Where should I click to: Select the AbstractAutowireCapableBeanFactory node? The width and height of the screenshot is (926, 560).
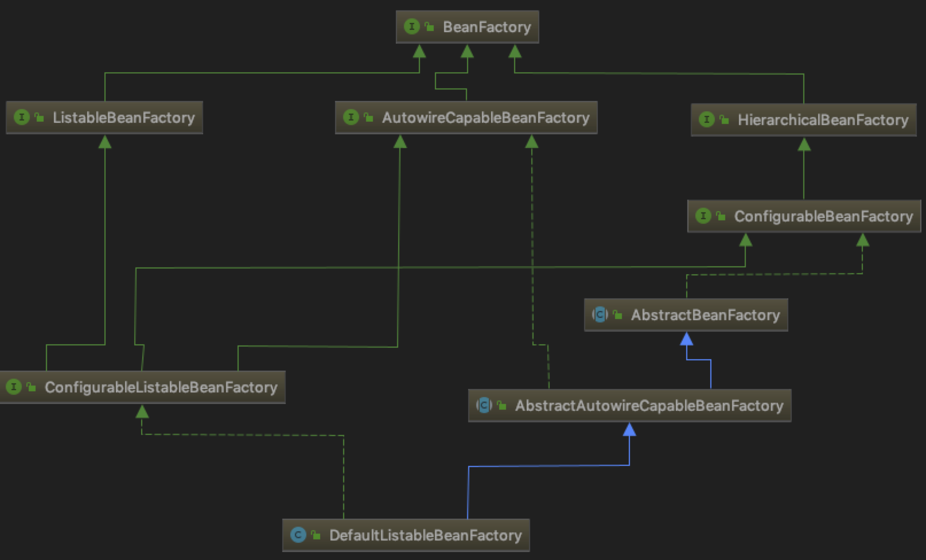pyautogui.click(x=629, y=406)
